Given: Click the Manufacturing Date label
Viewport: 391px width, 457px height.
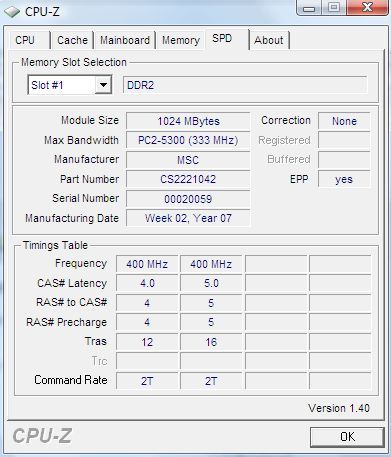Looking at the screenshot, I should click(x=72, y=218).
